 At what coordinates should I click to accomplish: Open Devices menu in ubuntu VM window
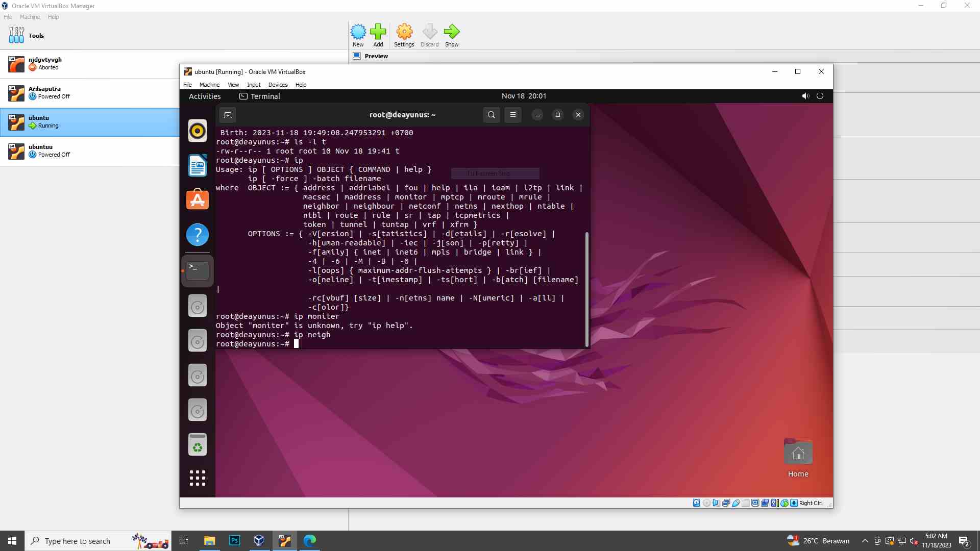[x=278, y=85]
